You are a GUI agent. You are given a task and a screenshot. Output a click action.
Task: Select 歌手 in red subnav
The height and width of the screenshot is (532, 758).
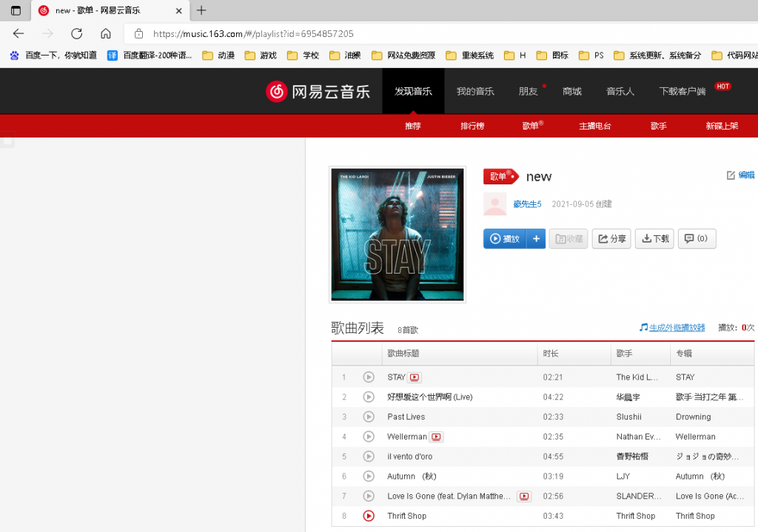click(x=658, y=126)
